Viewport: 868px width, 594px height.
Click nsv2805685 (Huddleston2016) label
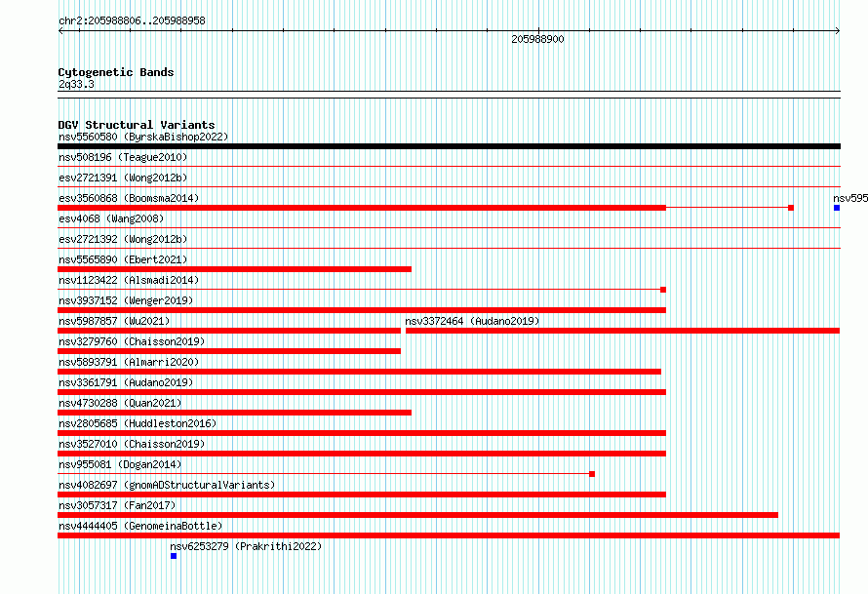[x=138, y=423]
